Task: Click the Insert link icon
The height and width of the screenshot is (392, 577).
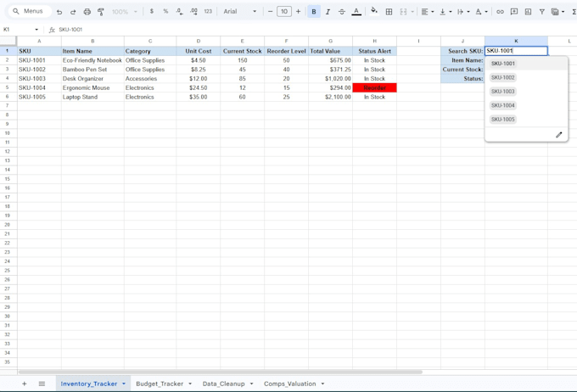Action: tap(500, 12)
